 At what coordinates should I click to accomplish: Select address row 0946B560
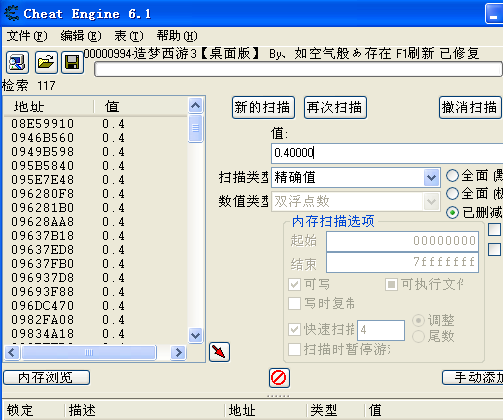click(96, 138)
